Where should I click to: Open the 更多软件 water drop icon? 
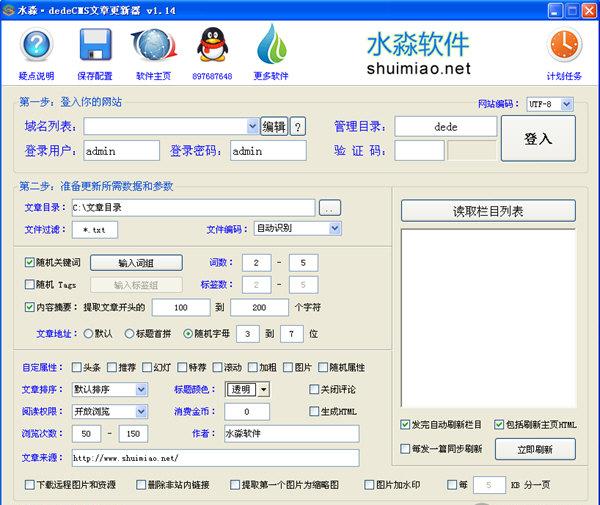pyautogui.click(x=270, y=45)
